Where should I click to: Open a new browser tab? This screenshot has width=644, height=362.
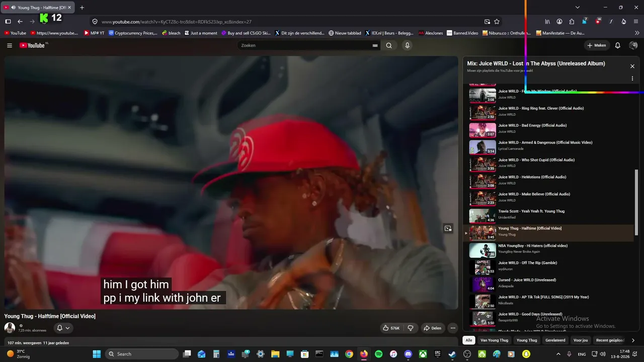(x=82, y=8)
